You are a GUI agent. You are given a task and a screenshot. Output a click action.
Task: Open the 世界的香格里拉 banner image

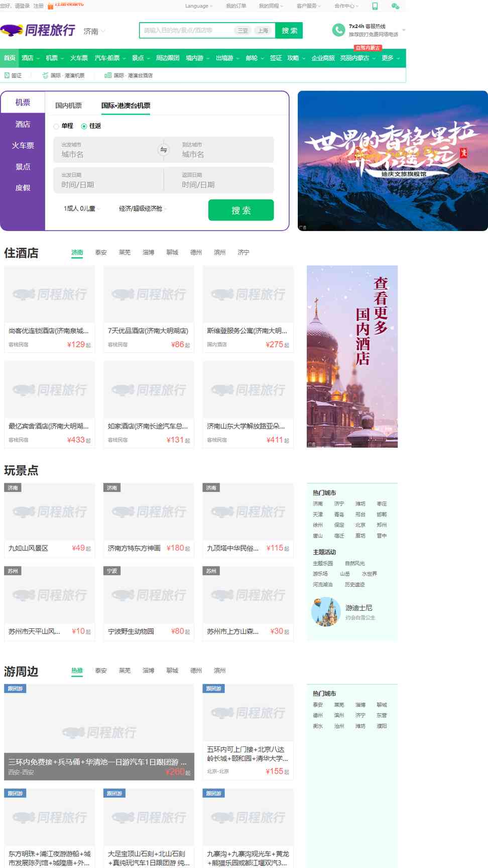coord(393,161)
